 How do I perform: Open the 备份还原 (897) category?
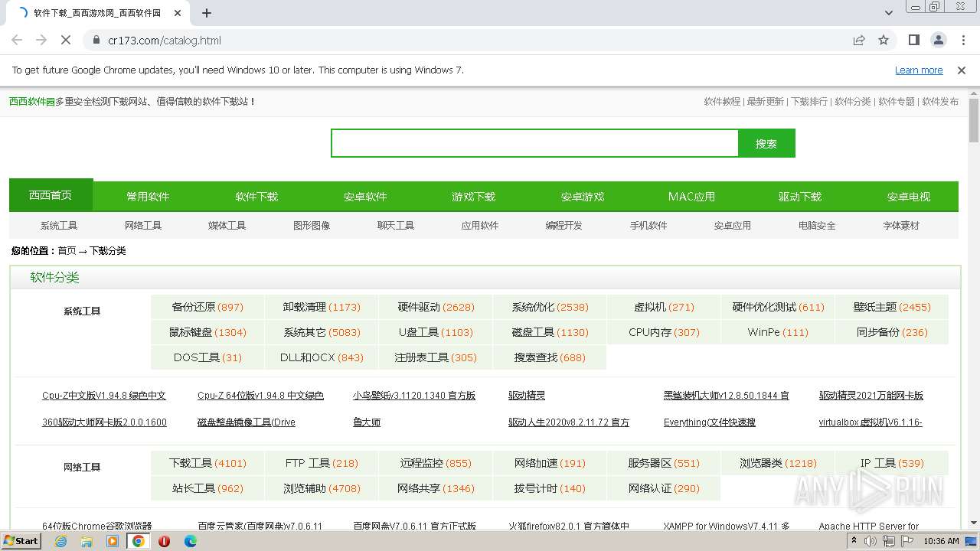coord(207,307)
